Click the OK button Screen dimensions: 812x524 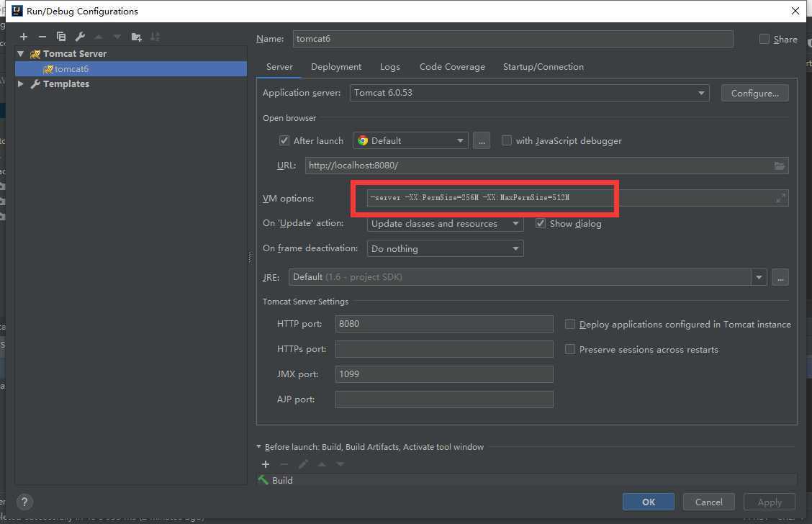pyautogui.click(x=649, y=502)
